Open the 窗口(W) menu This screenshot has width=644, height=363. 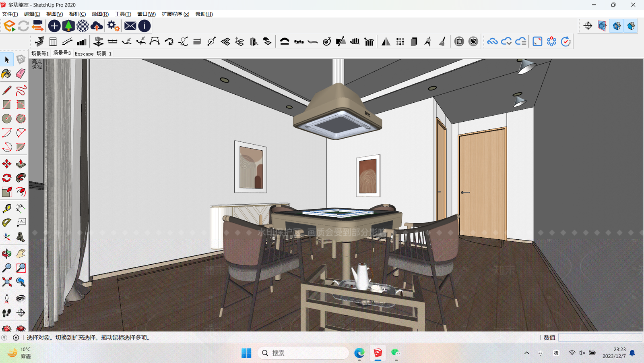(146, 14)
